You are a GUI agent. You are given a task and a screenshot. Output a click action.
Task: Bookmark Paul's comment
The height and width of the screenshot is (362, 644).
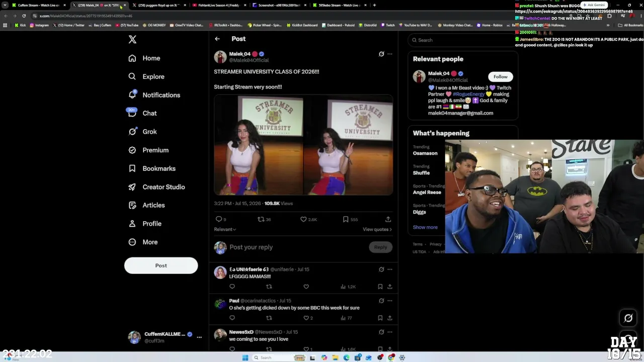380,318
